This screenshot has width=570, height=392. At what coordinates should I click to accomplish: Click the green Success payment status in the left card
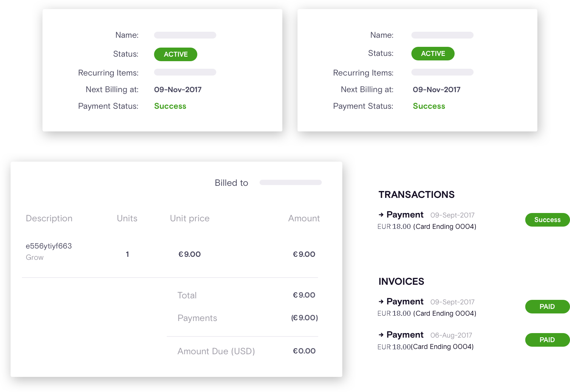point(170,106)
